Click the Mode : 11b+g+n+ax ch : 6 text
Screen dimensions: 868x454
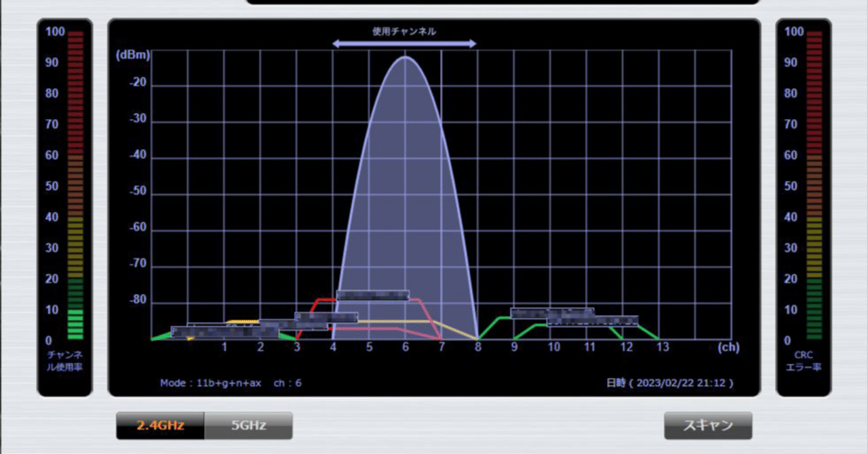point(231,383)
